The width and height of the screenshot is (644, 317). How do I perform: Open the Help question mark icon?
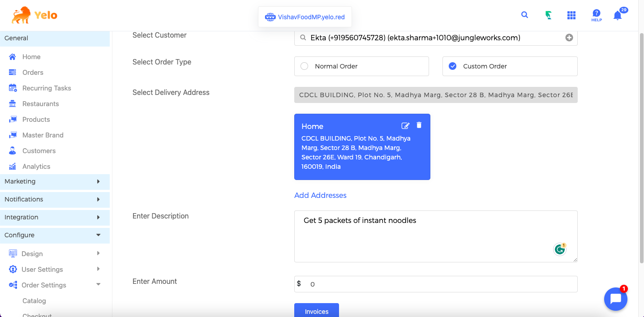click(x=597, y=15)
